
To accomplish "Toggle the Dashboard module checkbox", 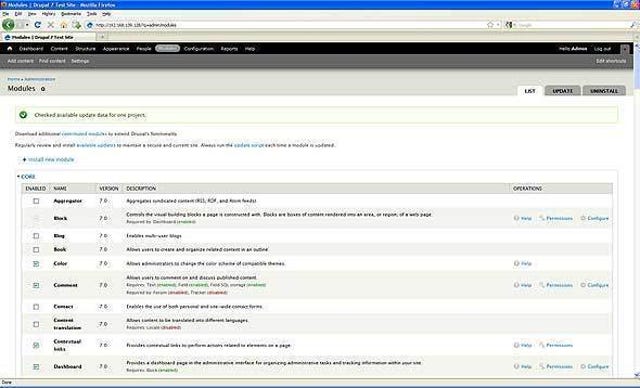I will pyautogui.click(x=36, y=366).
